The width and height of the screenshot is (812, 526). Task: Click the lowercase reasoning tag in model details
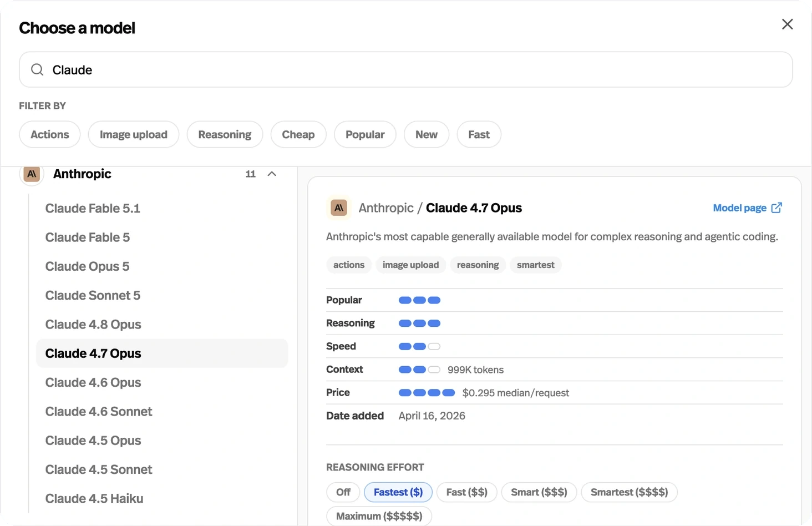point(478,265)
